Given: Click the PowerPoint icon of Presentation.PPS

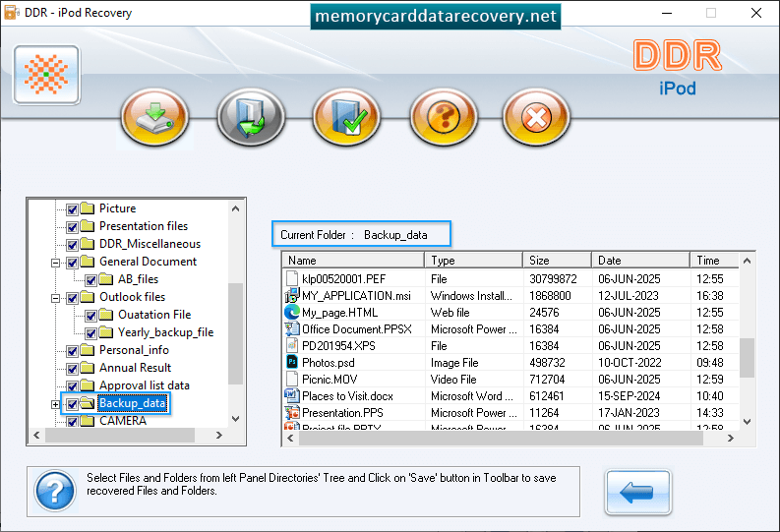Looking at the screenshot, I should [x=291, y=413].
